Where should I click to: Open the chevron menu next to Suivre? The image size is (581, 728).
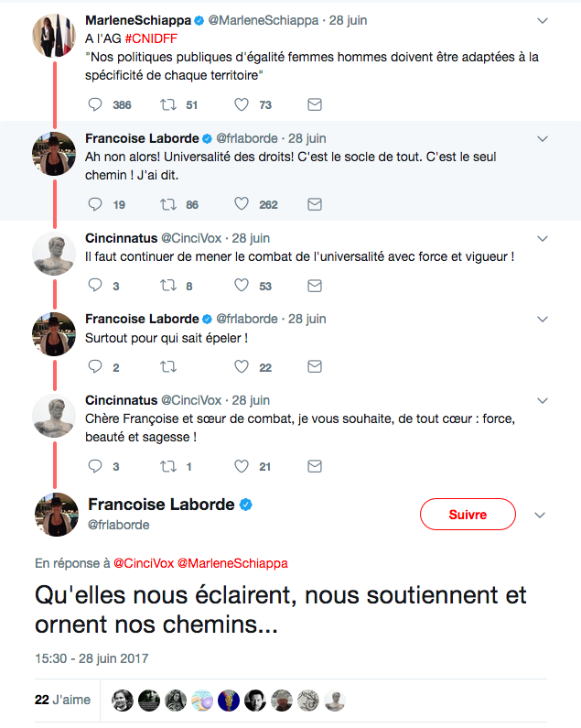pyautogui.click(x=539, y=515)
